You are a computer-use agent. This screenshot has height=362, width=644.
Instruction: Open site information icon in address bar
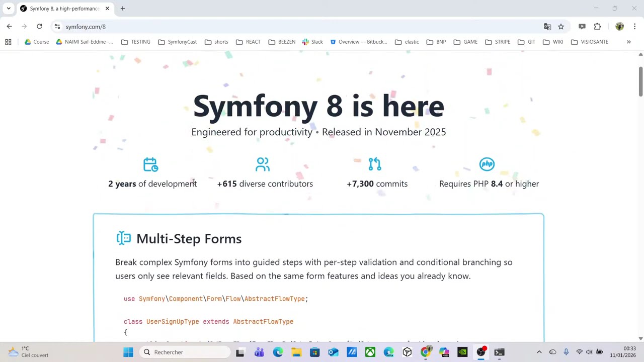coord(57,27)
